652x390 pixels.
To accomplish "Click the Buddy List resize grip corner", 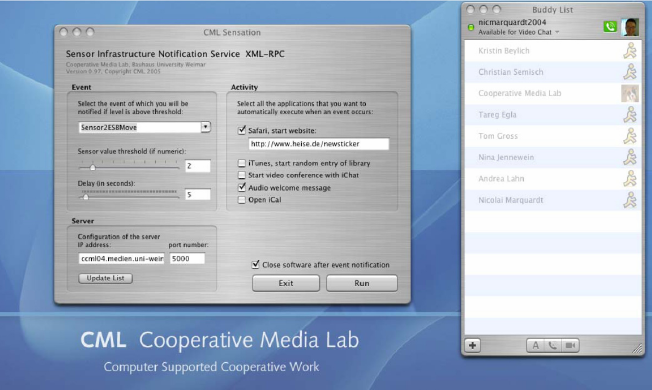I will 637,349.
